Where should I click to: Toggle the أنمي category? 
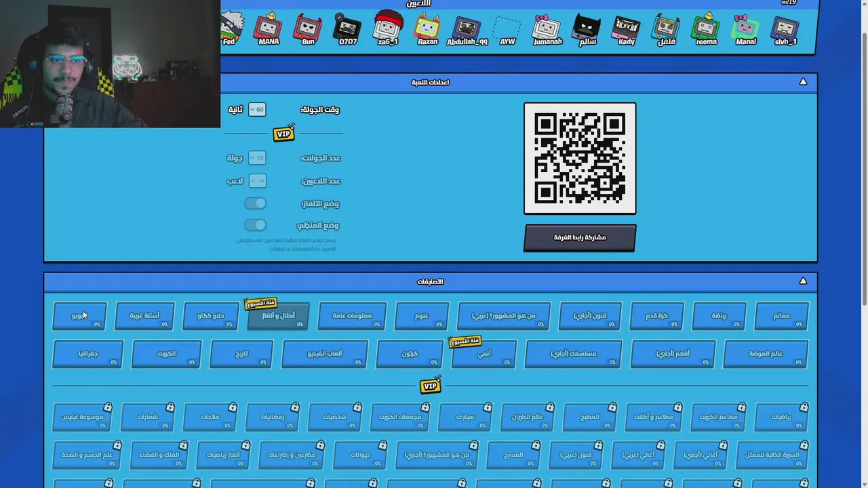tap(484, 354)
